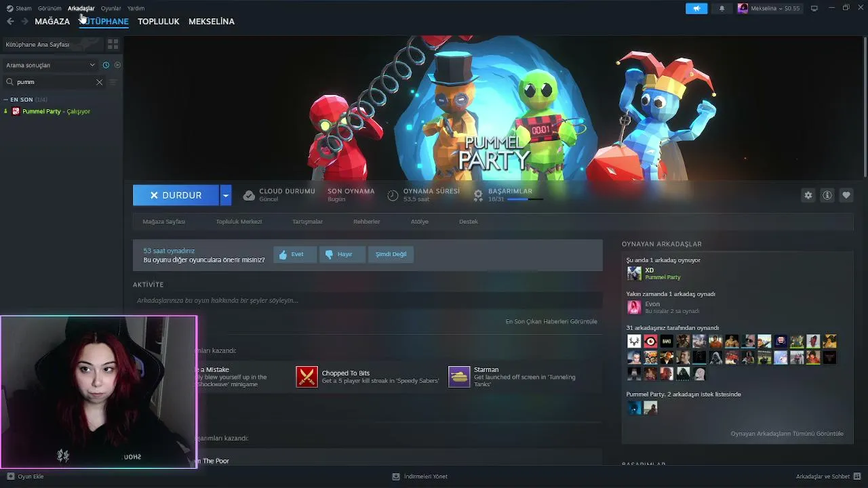Image resolution: width=868 pixels, height=488 pixels.
Task: Open the Arkadaşlar menu
Action: [81, 8]
